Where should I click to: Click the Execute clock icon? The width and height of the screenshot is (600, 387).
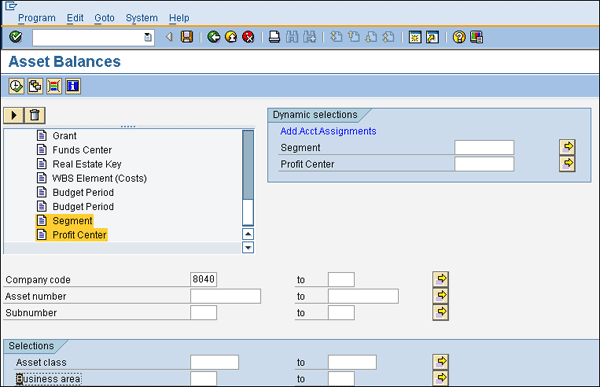click(16, 86)
